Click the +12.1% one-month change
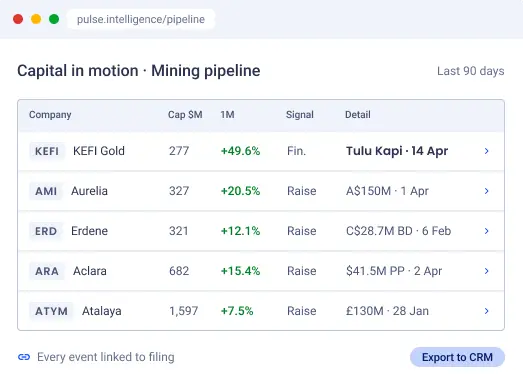This screenshot has width=523, height=383. tap(240, 231)
